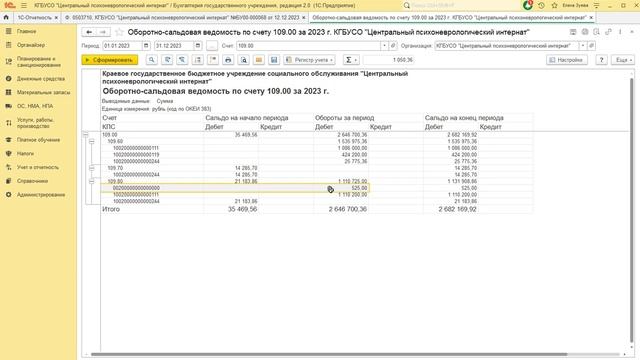Collapse the 109.80 account group
The height and width of the screenshot is (360, 640).
point(92,181)
